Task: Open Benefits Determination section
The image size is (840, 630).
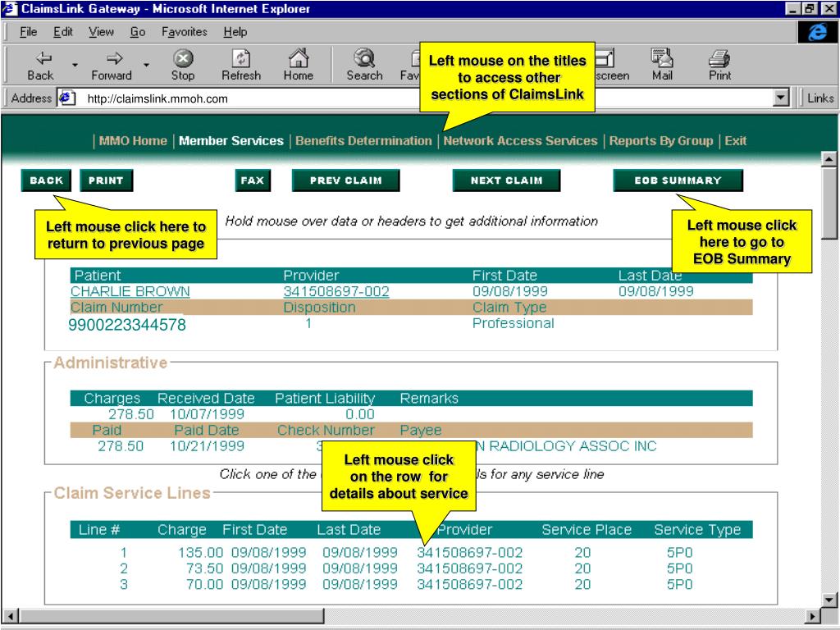Action: pyautogui.click(x=363, y=141)
